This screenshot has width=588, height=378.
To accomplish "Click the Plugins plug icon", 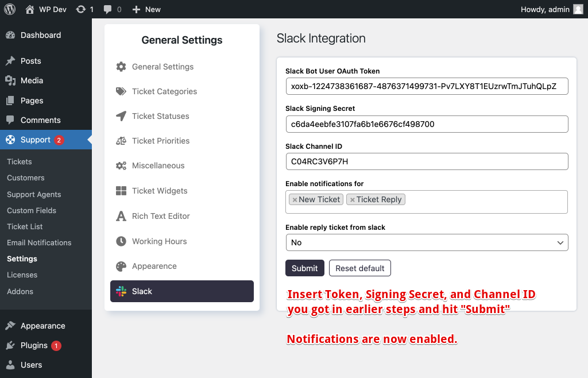I will [10, 345].
